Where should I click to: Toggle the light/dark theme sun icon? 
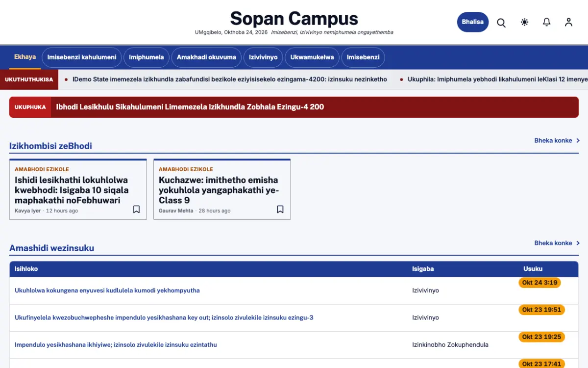pos(525,22)
